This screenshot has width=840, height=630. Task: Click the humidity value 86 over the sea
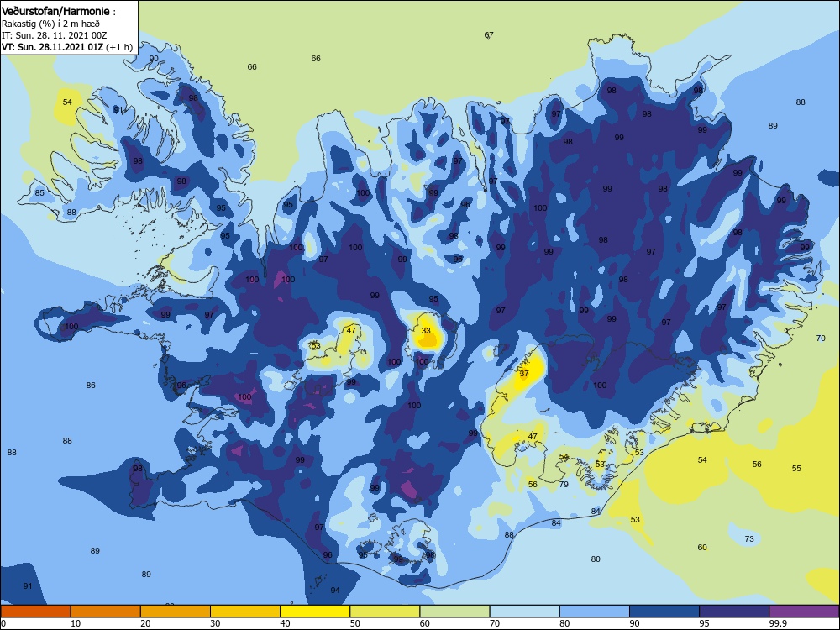pyautogui.click(x=91, y=386)
